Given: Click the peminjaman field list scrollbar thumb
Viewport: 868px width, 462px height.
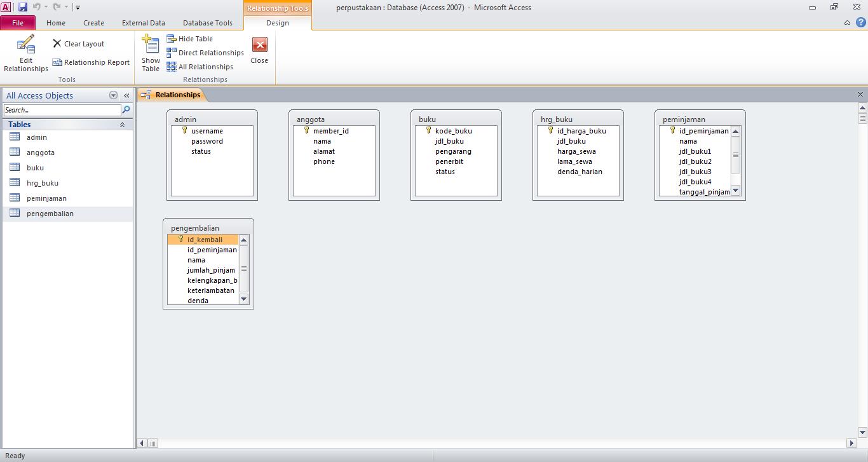Looking at the screenshot, I should click(x=736, y=154).
